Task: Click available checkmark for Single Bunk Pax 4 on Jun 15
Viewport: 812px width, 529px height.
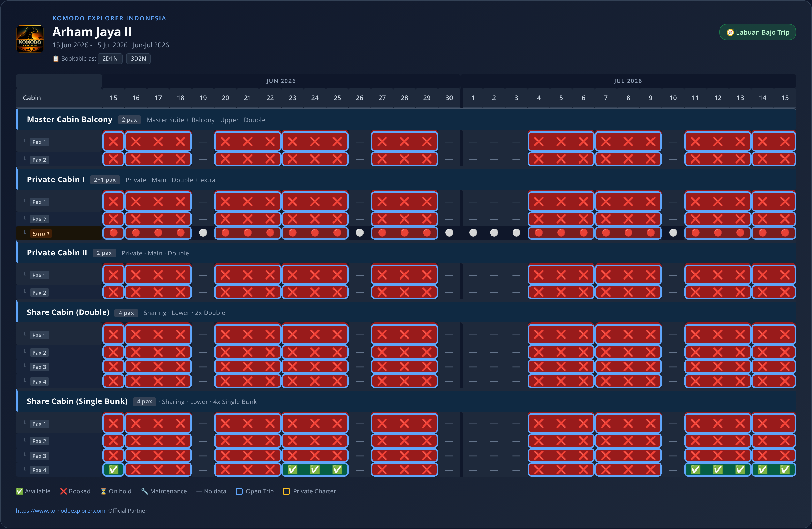Action: [x=113, y=470]
